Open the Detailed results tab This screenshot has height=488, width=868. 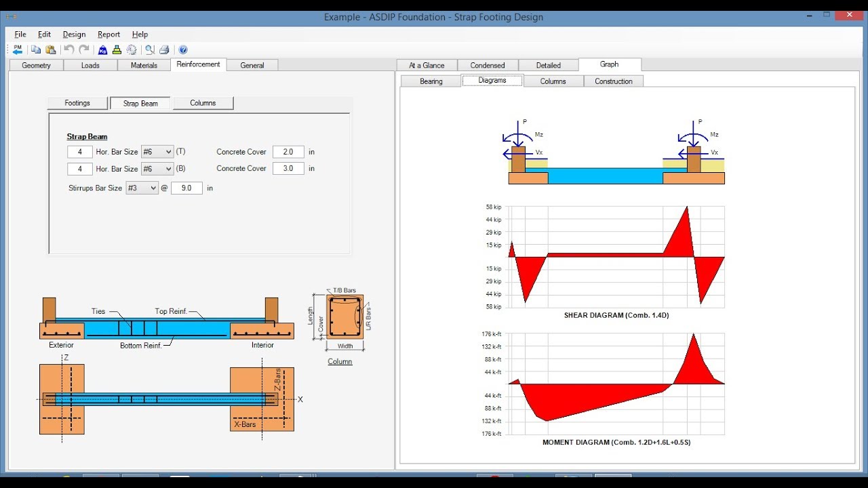point(549,65)
